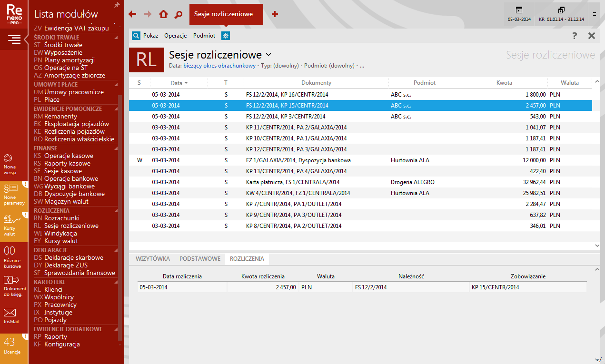The image size is (605, 364).
Task: Open InsMail from the sidebar
Action: coord(10,315)
